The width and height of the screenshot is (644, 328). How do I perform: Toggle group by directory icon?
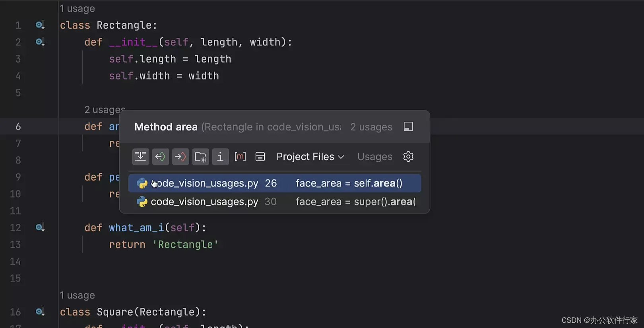(200, 157)
